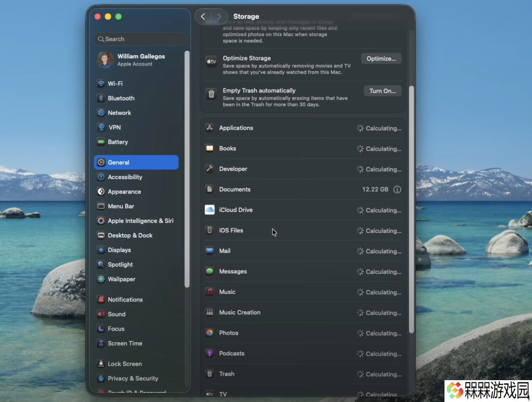The height and width of the screenshot is (402, 532).
Task: Open the Focus moon icon
Action: (101, 329)
